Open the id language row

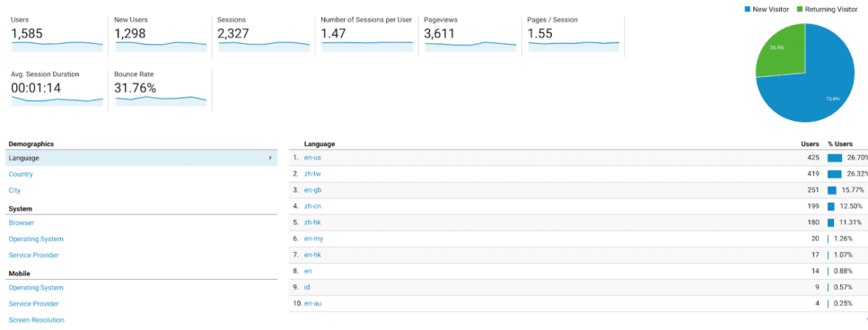coord(307,288)
